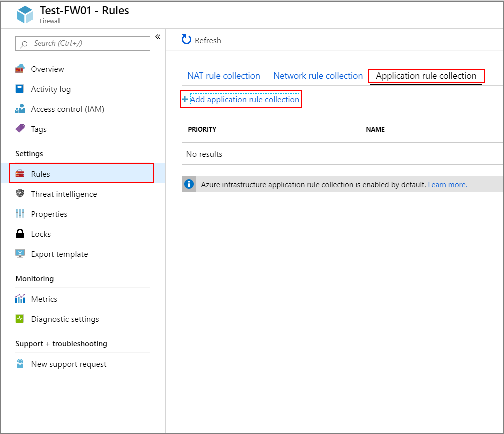This screenshot has width=504, height=434.
Task: Open Diagnostic settings
Action: 65,319
